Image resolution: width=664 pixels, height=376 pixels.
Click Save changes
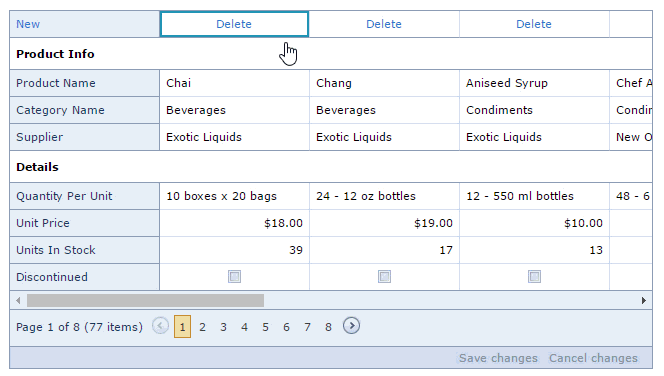point(498,358)
